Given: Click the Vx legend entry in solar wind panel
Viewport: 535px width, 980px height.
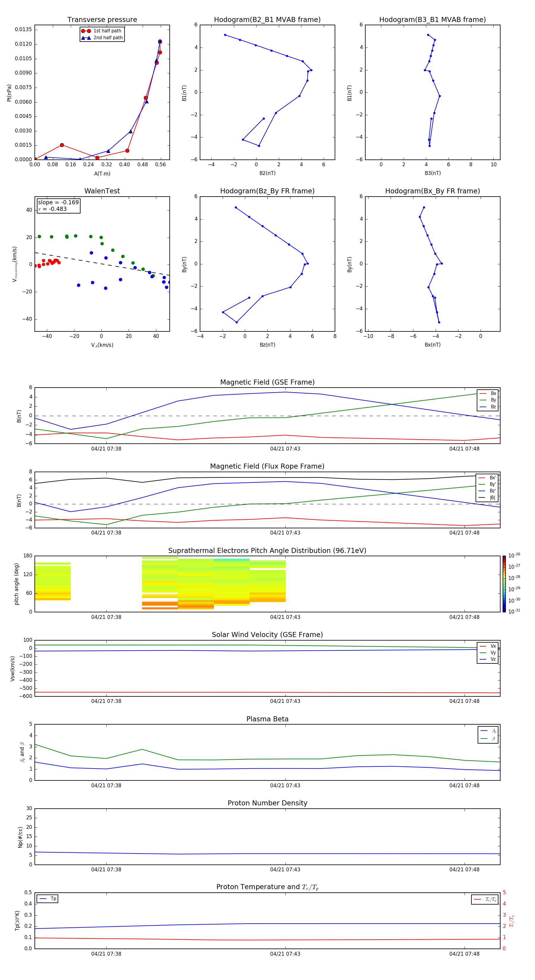Looking at the screenshot, I should point(488,646).
